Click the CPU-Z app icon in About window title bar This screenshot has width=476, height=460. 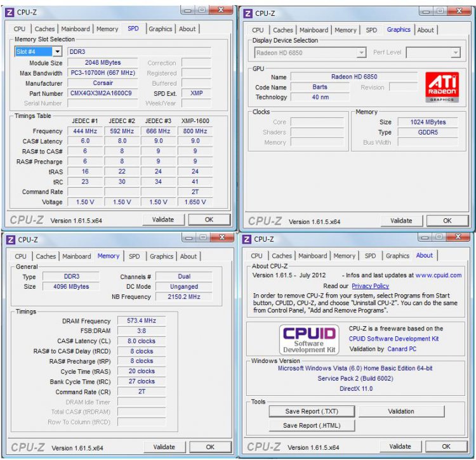[x=246, y=239]
